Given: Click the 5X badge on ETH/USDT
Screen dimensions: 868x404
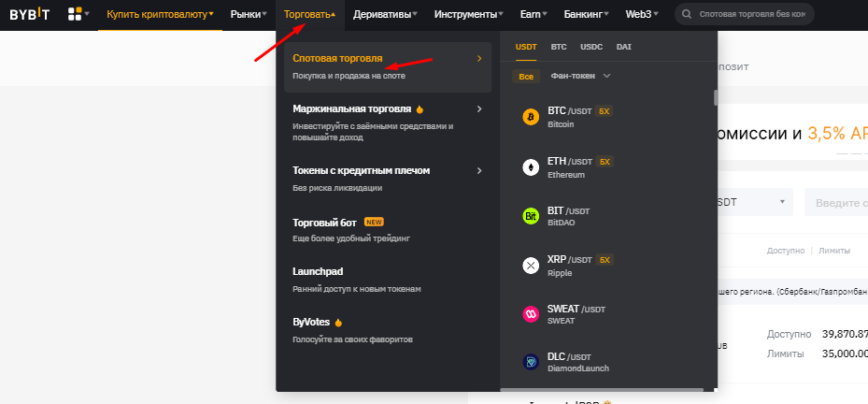Looking at the screenshot, I should (605, 162).
